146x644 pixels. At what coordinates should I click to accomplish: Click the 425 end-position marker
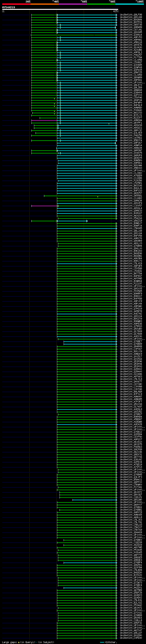[115, 11]
